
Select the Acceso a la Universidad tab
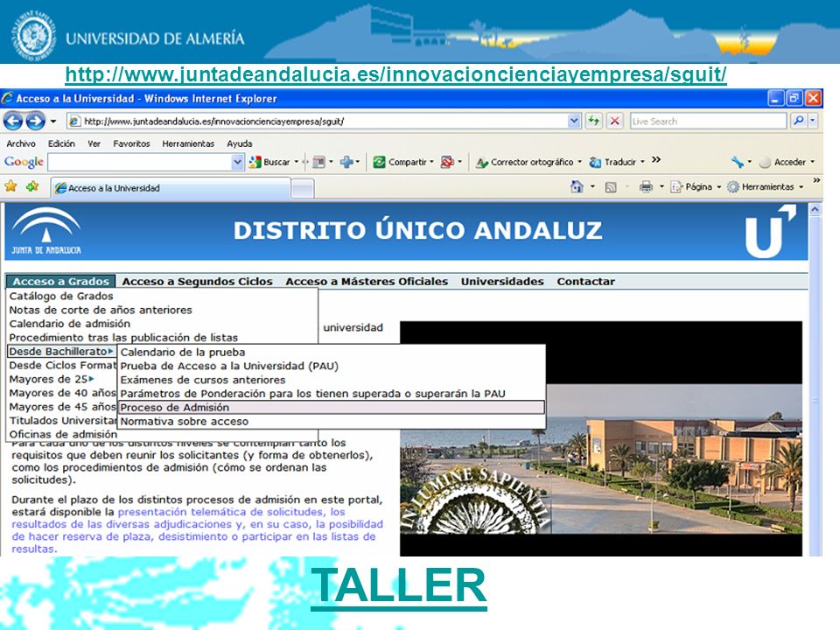pos(171,188)
